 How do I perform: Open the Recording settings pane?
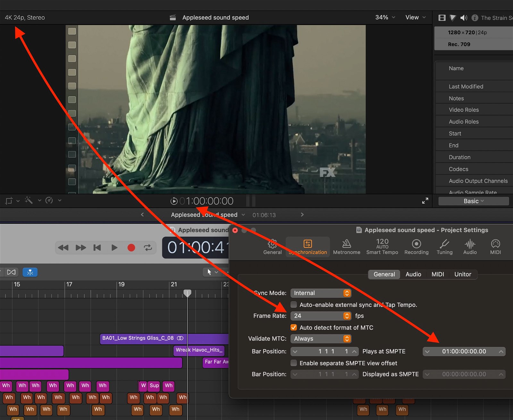point(416,247)
